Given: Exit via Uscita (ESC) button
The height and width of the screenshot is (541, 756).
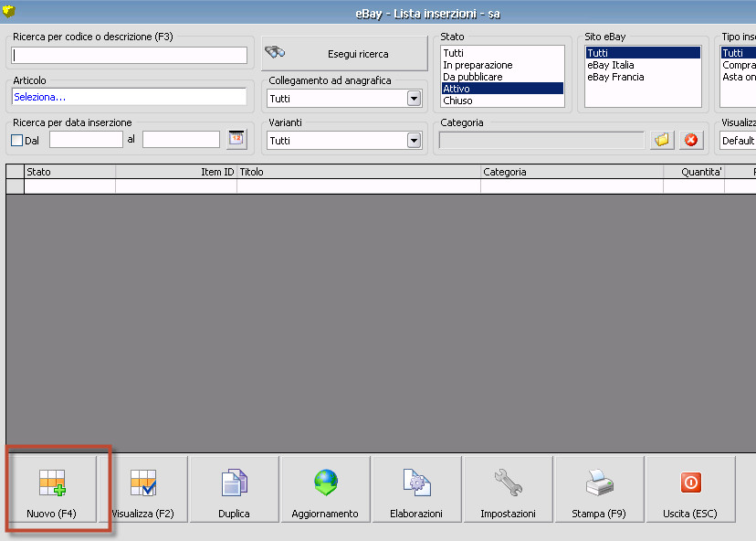Looking at the screenshot, I should coord(690,489).
